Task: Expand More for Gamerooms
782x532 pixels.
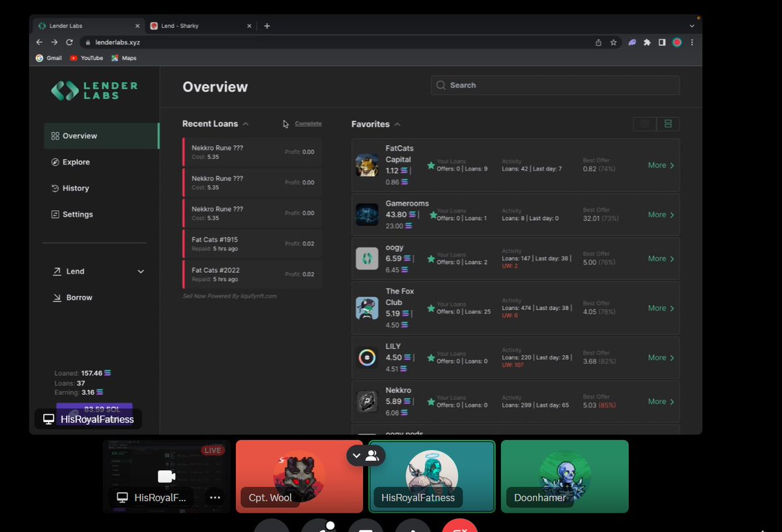Action: click(x=661, y=215)
